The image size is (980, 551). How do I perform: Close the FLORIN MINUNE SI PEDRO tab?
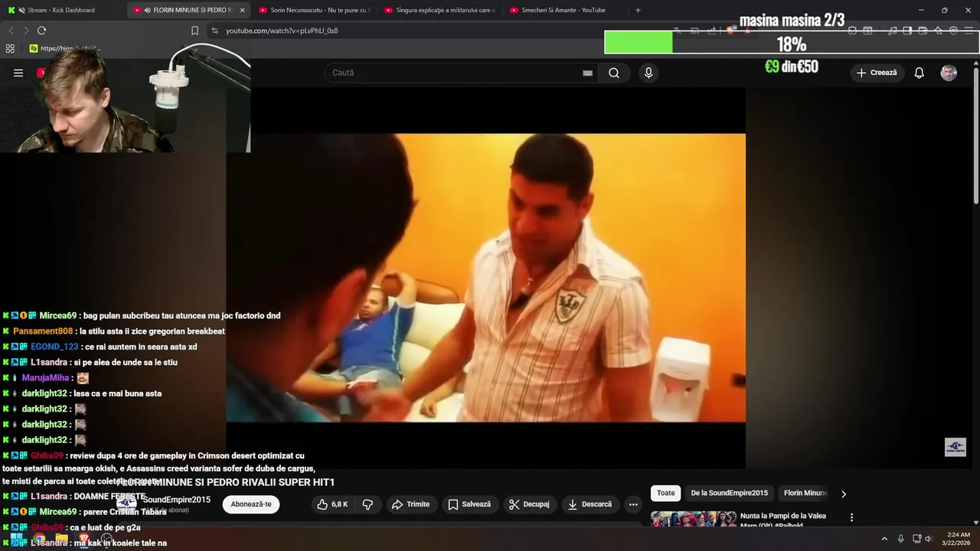(242, 10)
